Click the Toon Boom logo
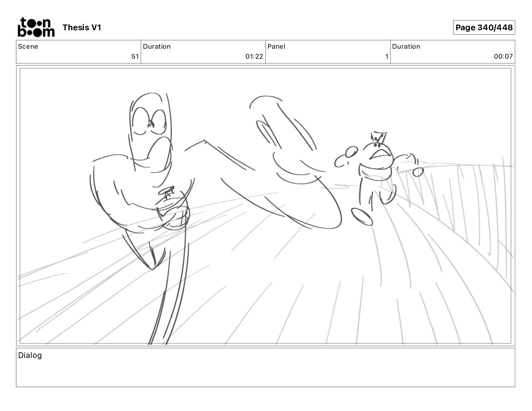 click(x=36, y=27)
